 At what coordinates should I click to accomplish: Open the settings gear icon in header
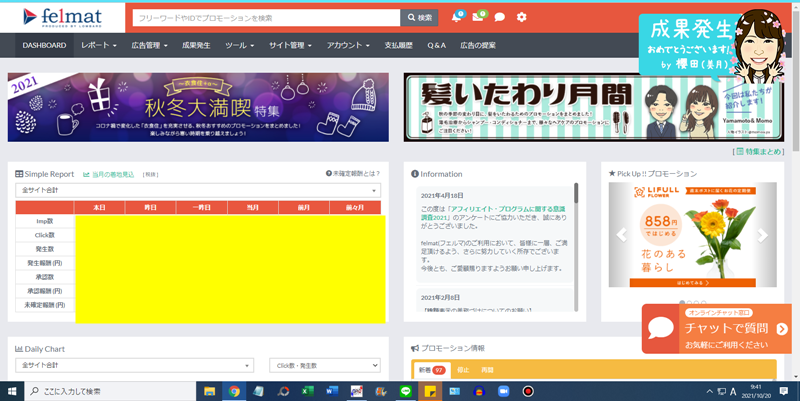[521, 17]
